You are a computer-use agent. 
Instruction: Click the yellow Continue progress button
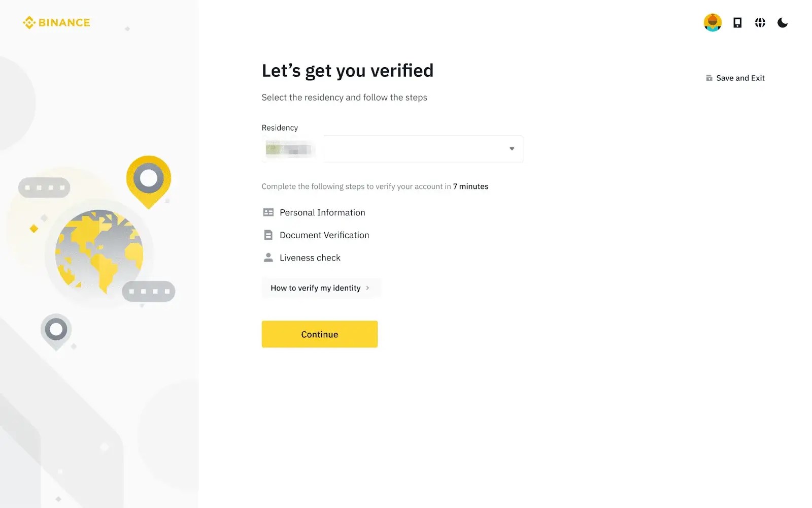point(319,334)
